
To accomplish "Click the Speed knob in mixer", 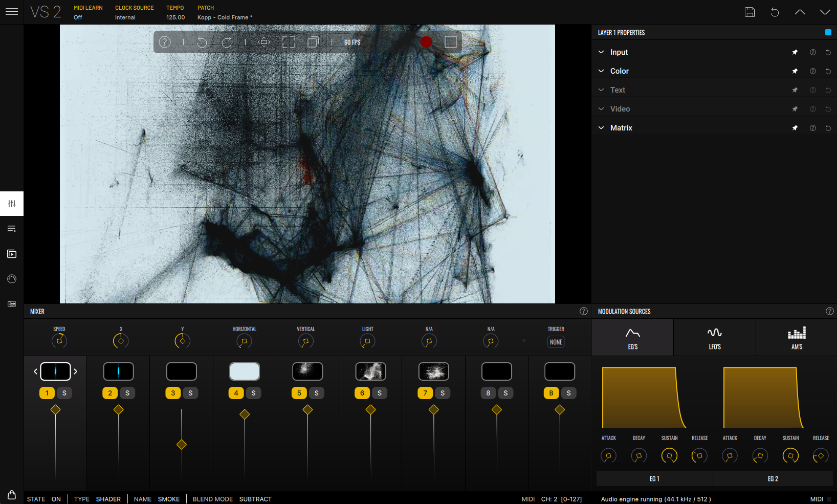I will click(x=59, y=341).
